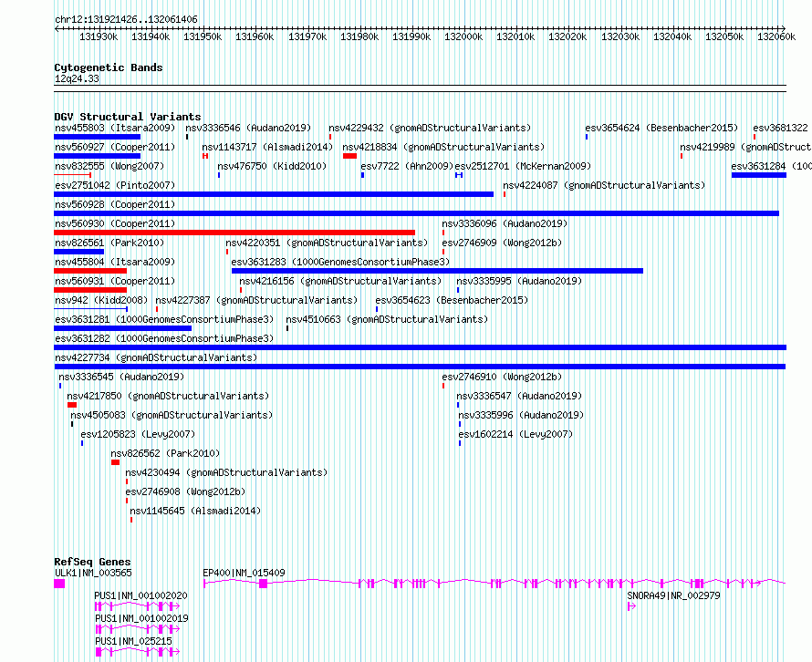Select nsv4227387 gnomAD variant label
Screen dimensions: 812x662
coord(257,300)
